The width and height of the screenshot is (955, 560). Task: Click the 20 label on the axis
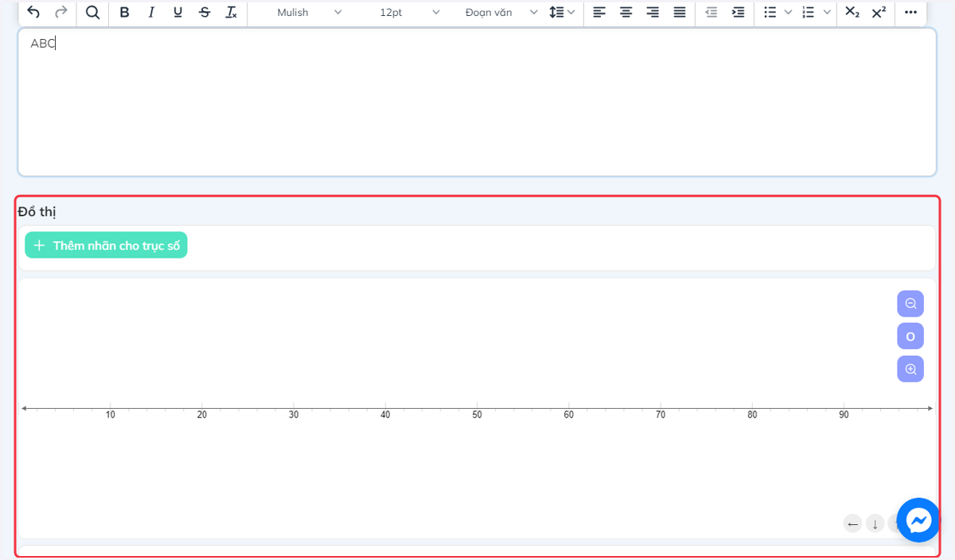coord(202,414)
